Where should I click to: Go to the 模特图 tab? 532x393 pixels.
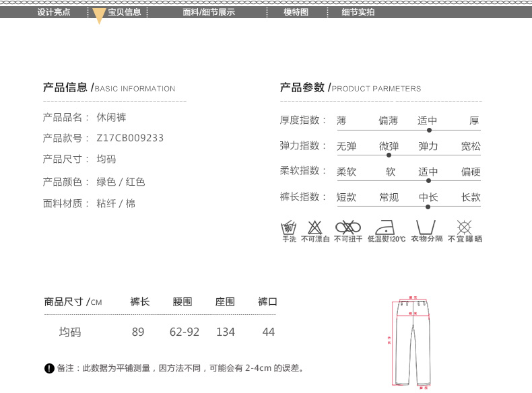tap(296, 12)
